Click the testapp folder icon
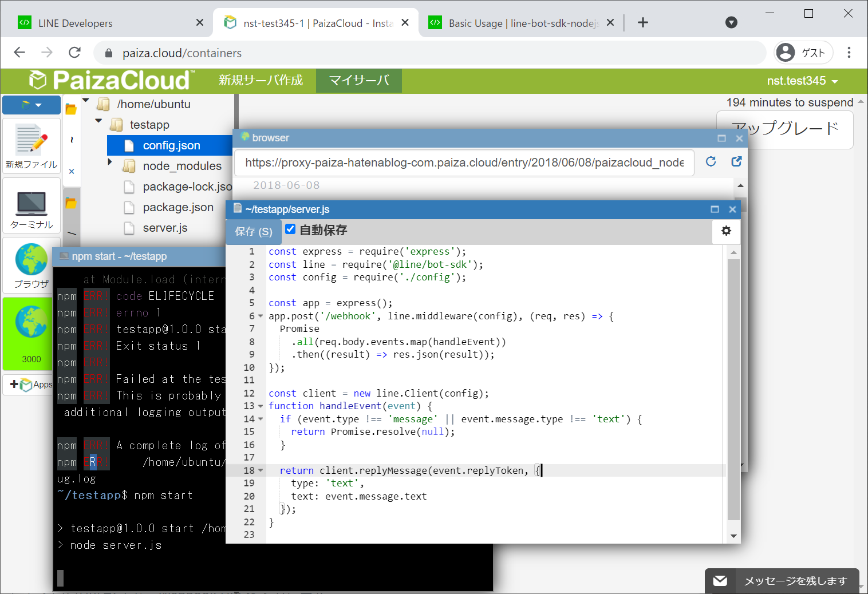Screen dimensions: 868x594 tap(116, 125)
